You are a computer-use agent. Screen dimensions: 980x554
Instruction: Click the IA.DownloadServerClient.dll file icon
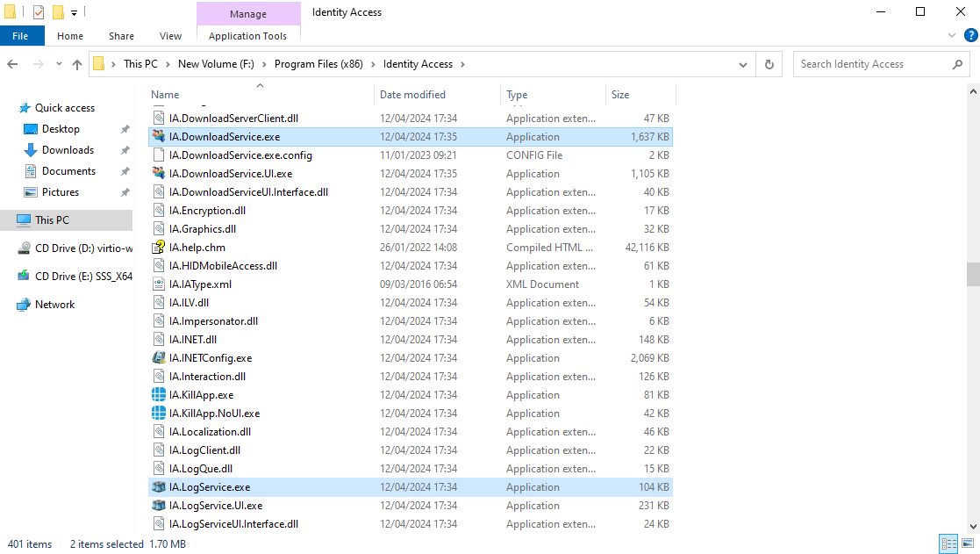click(159, 119)
